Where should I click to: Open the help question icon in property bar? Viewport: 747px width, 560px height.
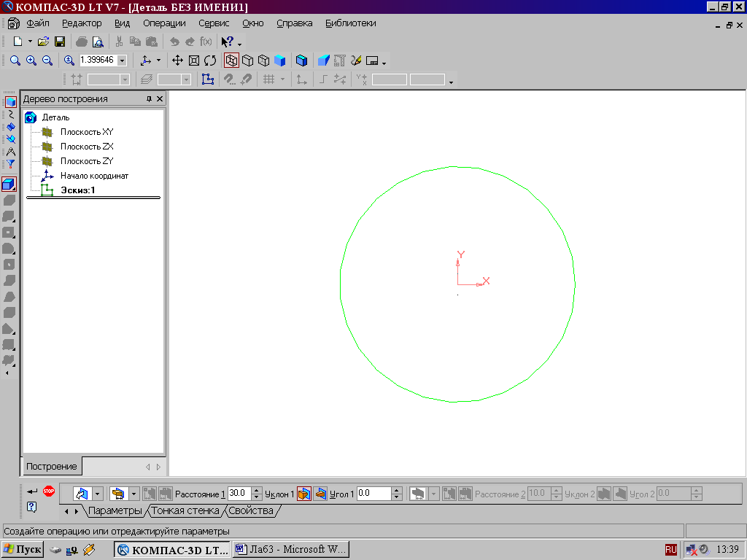31,507
